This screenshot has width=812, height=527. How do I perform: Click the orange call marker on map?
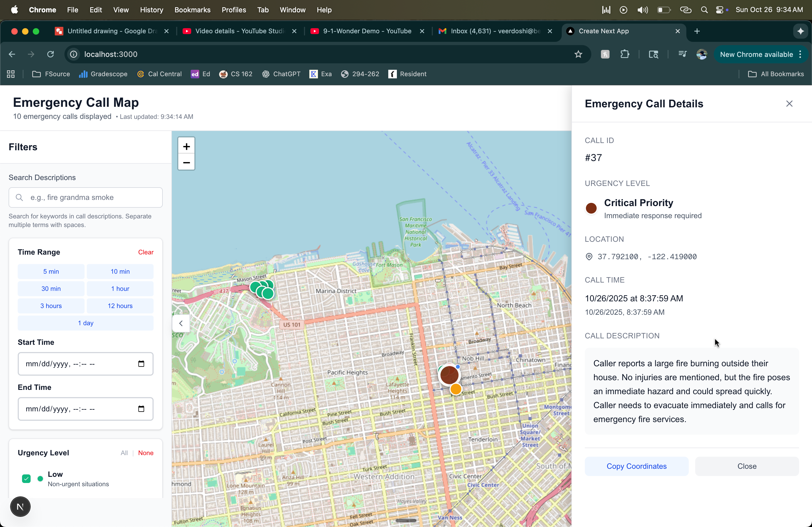456,389
